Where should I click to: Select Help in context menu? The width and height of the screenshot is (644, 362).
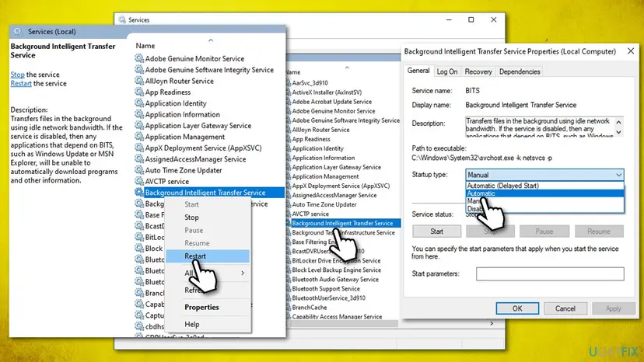pyautogui.click(x=208, y=324)
